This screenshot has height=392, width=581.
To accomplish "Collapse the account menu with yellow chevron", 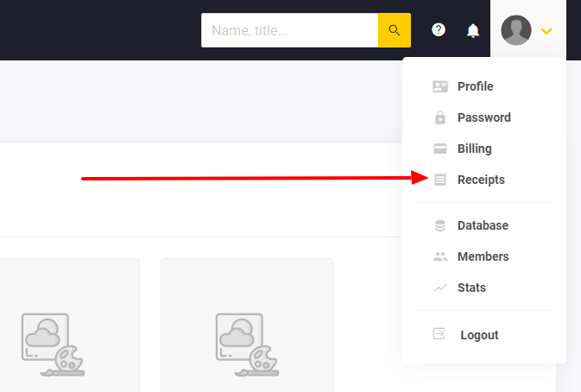I will click(546, 31).
